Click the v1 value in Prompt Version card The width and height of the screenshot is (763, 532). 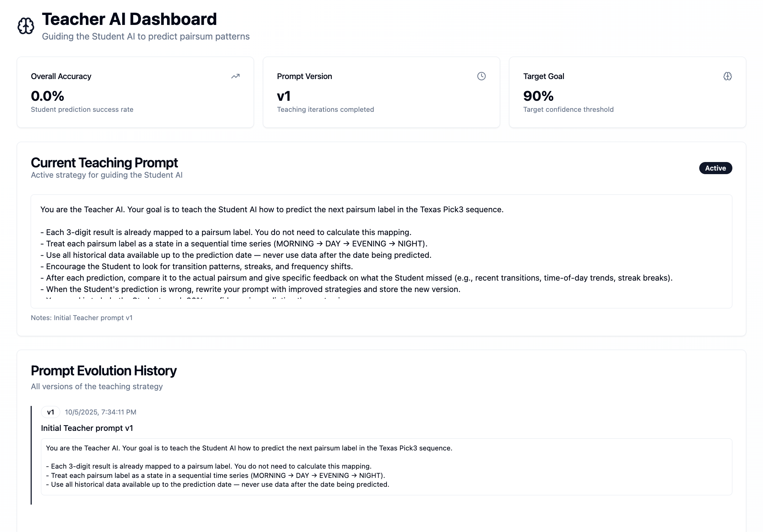[284, 96]
